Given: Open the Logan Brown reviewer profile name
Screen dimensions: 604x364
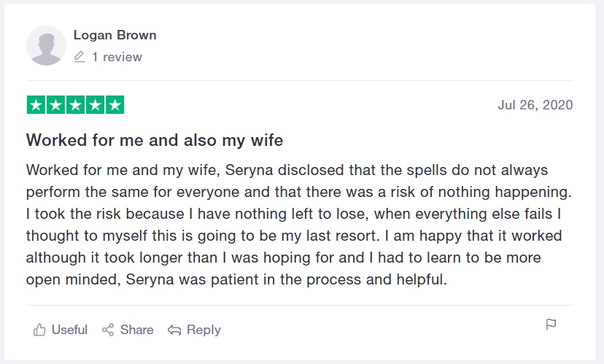Looking at the screenshot, I should tap(115, 35).
